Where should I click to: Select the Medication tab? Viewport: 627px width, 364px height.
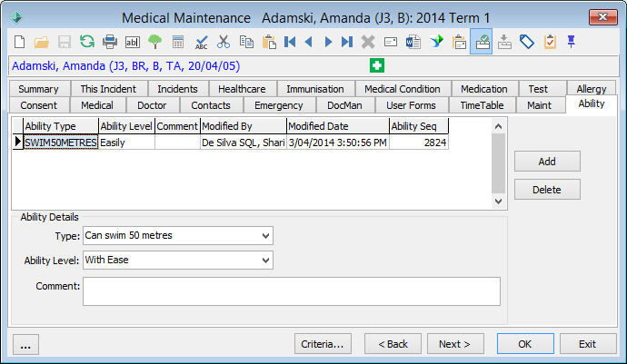pos(484,89)
